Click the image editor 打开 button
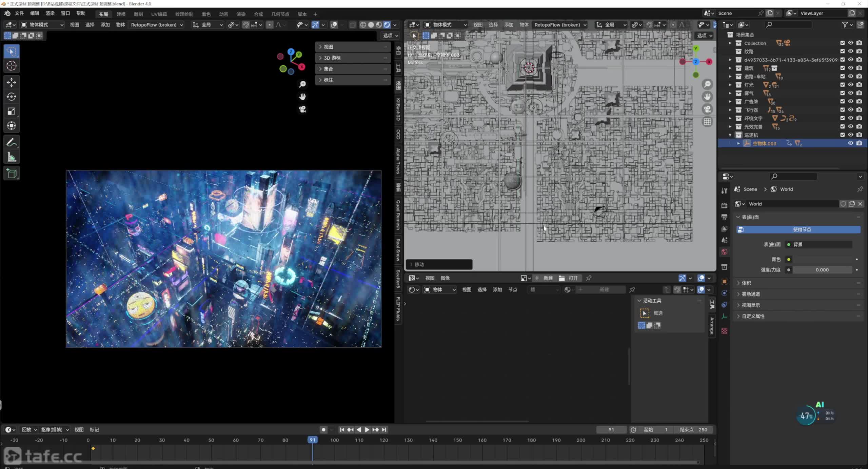This screenshot has height=469, width=868. click(x=569, y=278)
